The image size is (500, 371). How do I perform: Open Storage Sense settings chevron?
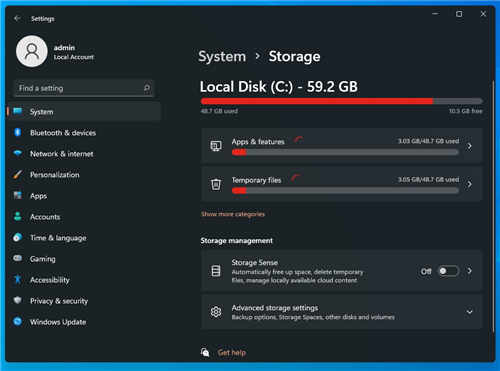(x=469, y=271)
